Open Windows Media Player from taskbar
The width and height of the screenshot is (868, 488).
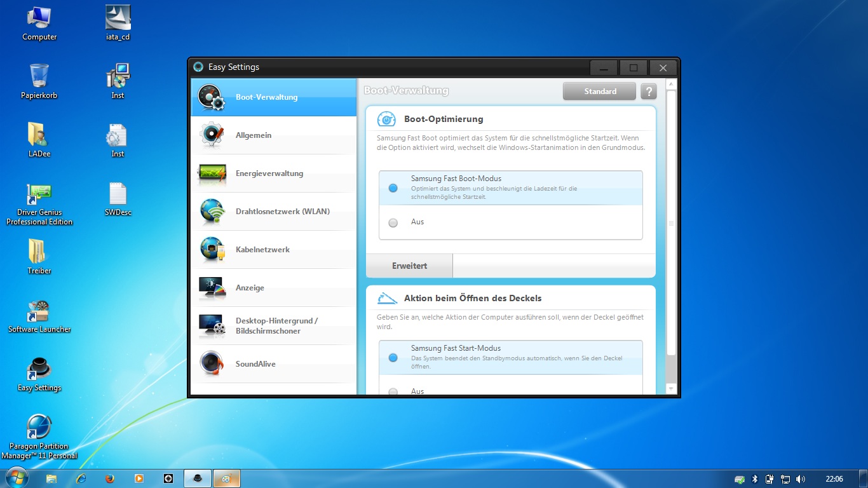pos(139,478)
